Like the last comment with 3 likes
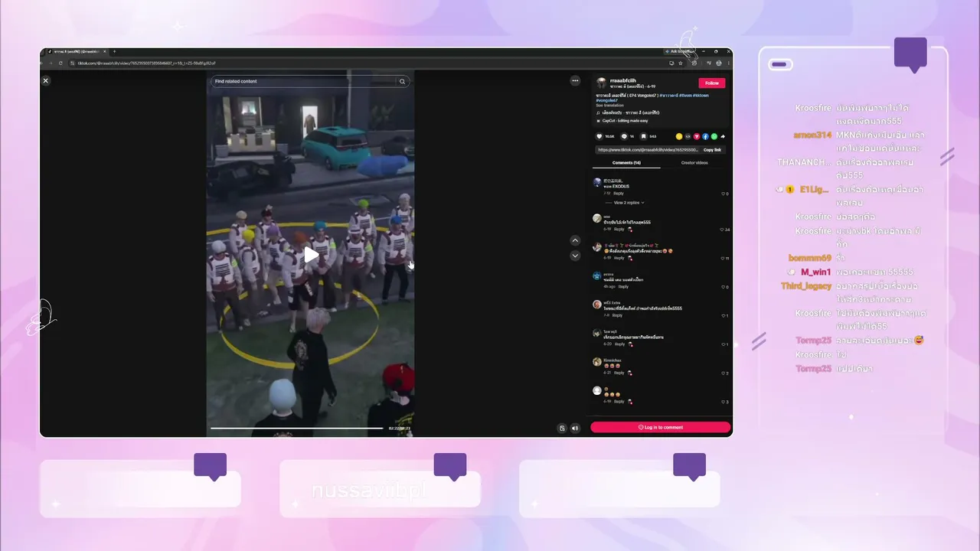 724,402
